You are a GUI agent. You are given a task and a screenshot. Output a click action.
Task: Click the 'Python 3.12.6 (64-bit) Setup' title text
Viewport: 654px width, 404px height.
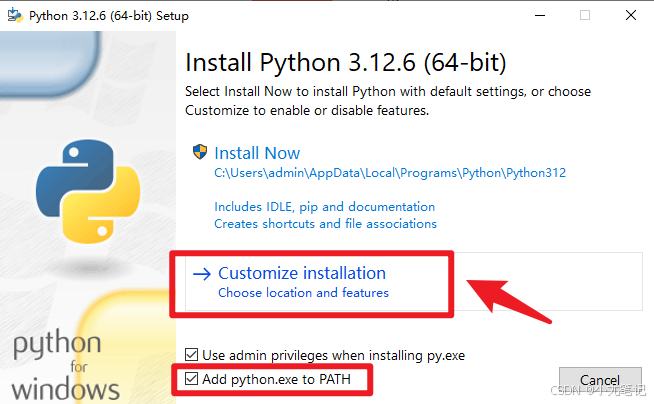(x=109, y=16)
